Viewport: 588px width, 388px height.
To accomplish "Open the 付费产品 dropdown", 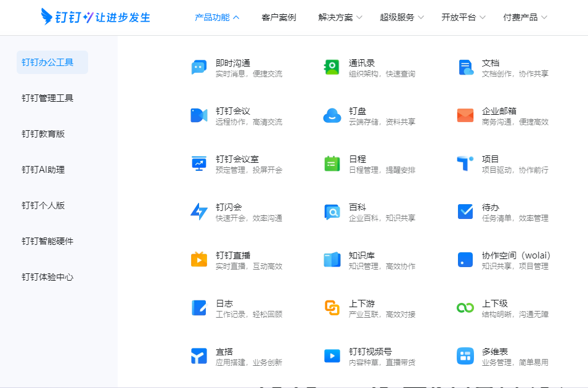I will (525, 17).
